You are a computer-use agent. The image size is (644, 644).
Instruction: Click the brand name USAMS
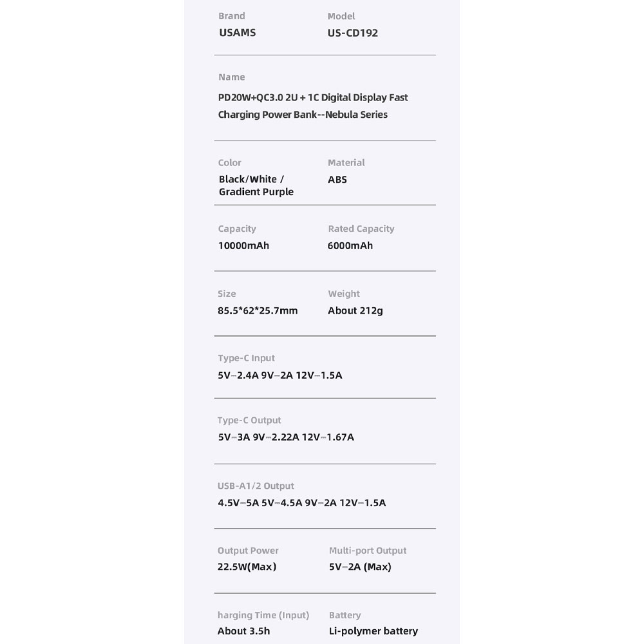237,33
